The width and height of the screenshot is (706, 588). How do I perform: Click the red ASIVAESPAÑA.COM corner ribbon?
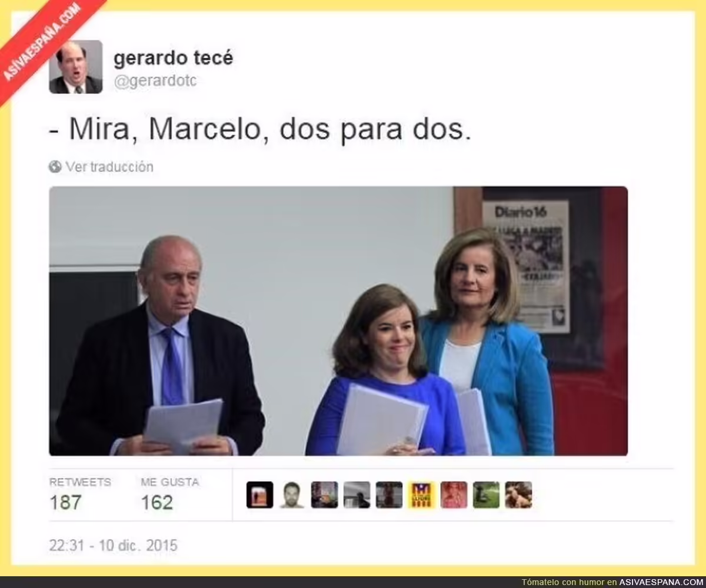[44, 44]
